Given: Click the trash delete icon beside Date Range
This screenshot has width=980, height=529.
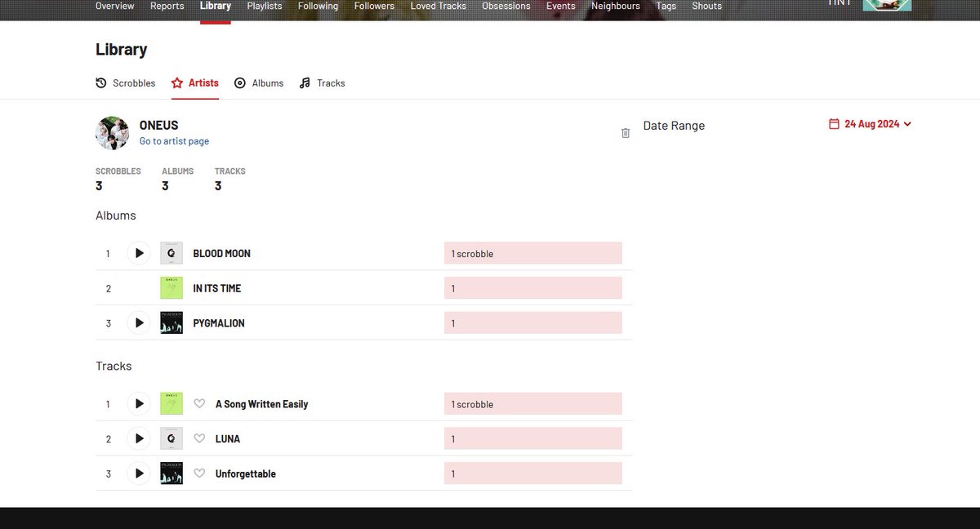Looking at the screenshot, I should click(x=626, y=133).
